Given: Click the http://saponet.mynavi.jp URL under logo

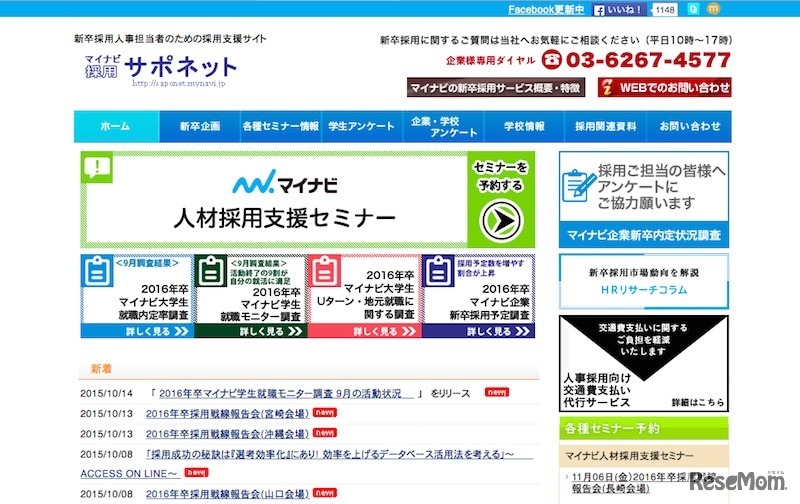Looking at the screenshot, I should coord(179,83).
